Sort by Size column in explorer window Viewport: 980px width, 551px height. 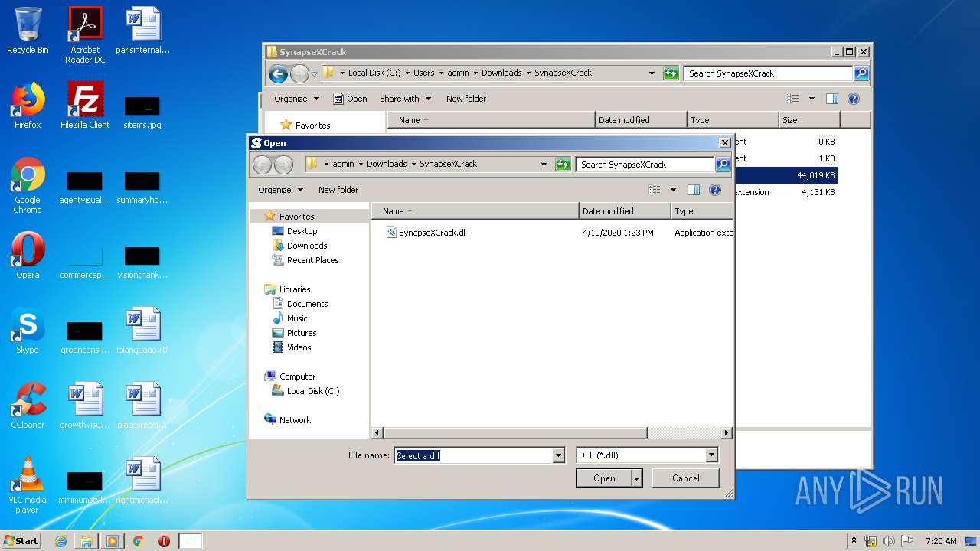coord(809,120)
